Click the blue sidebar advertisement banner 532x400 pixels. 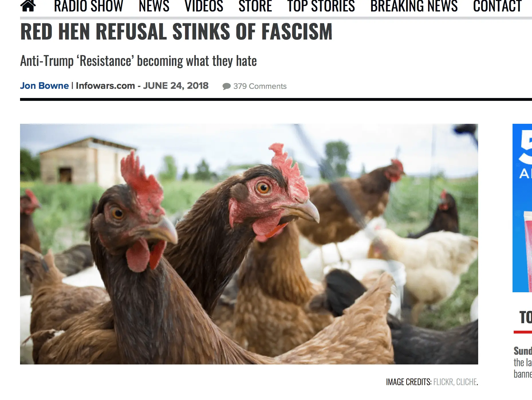[x=522, y=208]
